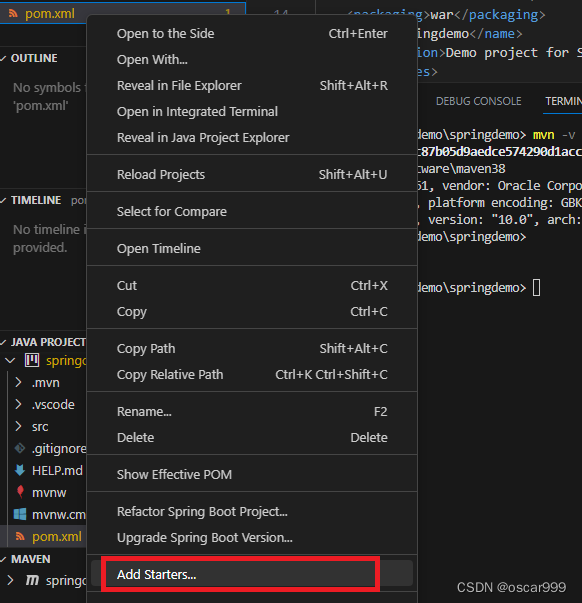Collapse the TIMELINE section
This screenshot has height=603, width=582.
point(3,200)
